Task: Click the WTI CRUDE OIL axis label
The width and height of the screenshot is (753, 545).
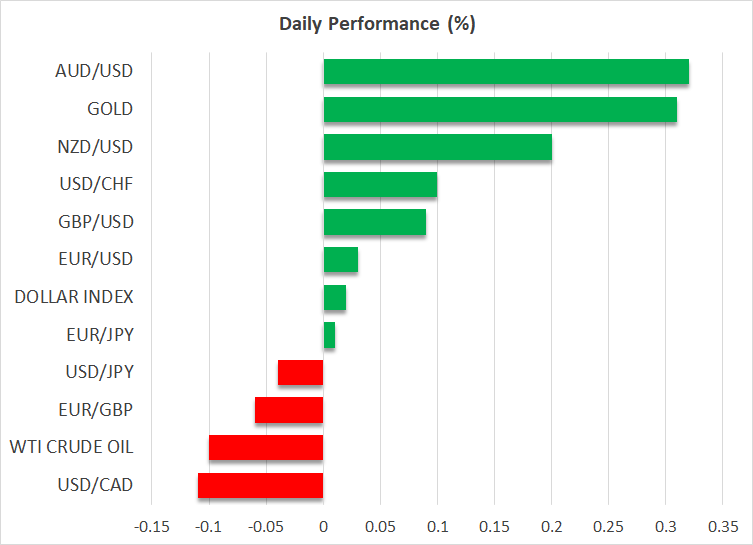Action: 71,448
